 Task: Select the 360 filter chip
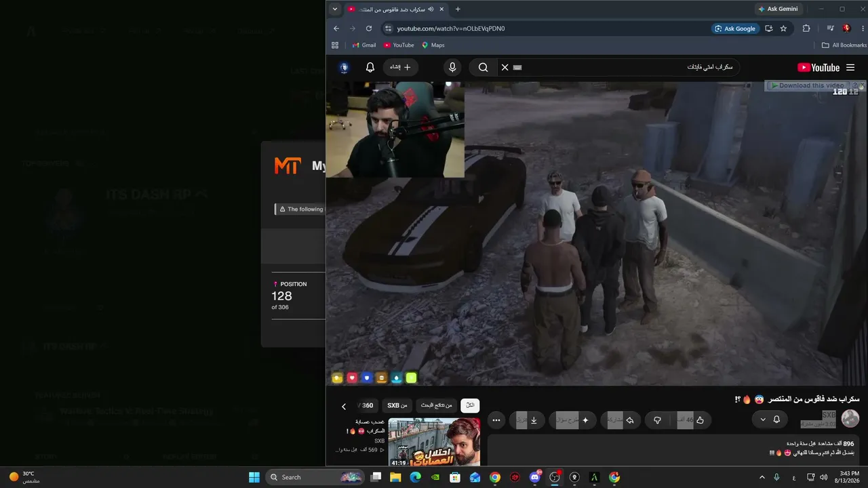367,405
